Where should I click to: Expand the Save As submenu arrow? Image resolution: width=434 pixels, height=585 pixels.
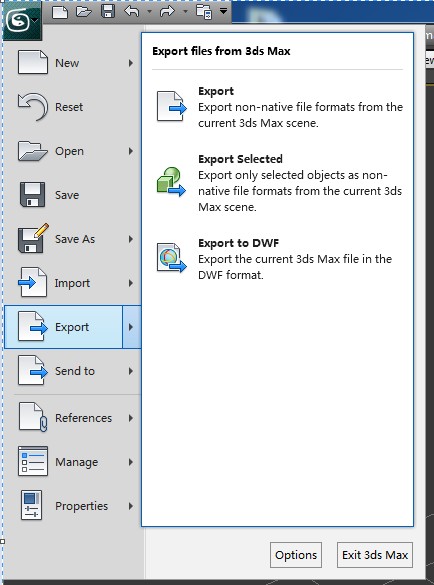pyautogui.click(x=131, y=239)
